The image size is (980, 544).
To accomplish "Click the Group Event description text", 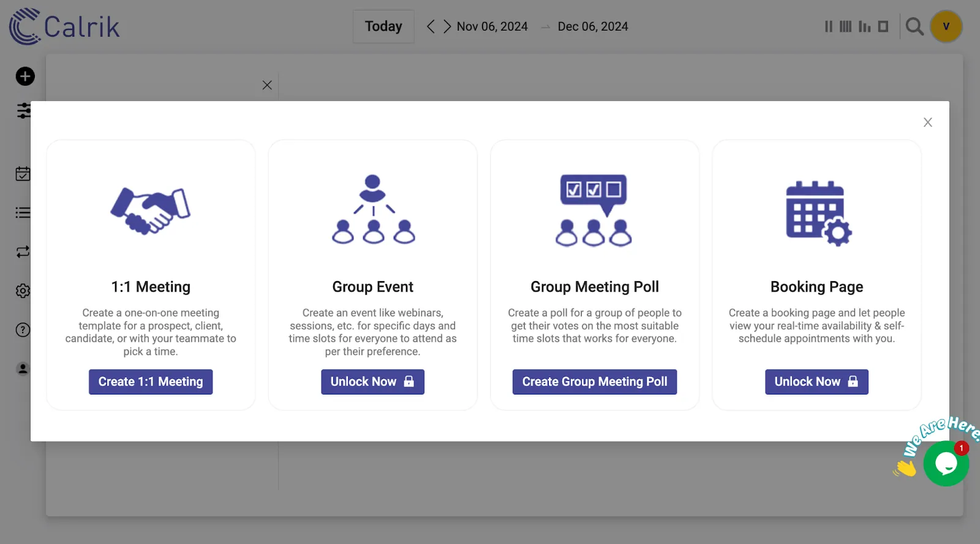I will pyautogui.click(x=372, y=332).
